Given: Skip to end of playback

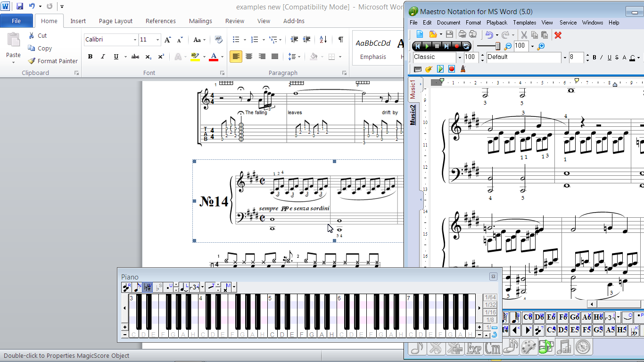Looking at the screenshot, I should (446, 46).
